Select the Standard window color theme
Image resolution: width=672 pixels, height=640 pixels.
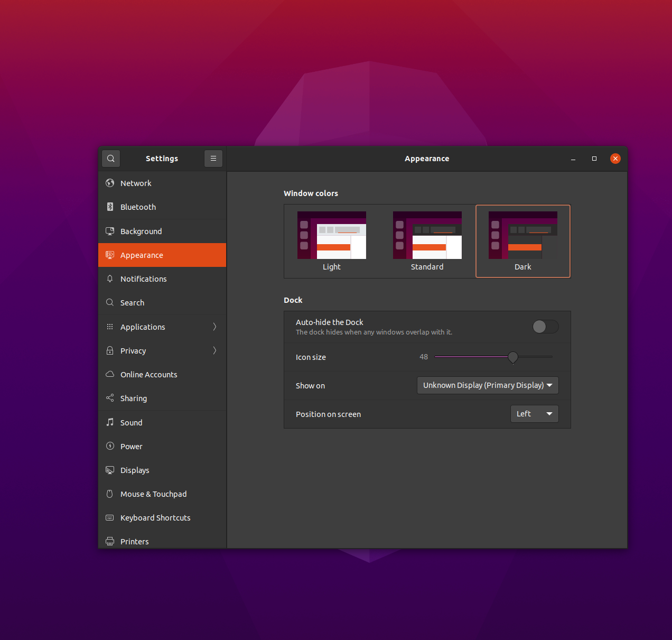click(427, 241)
